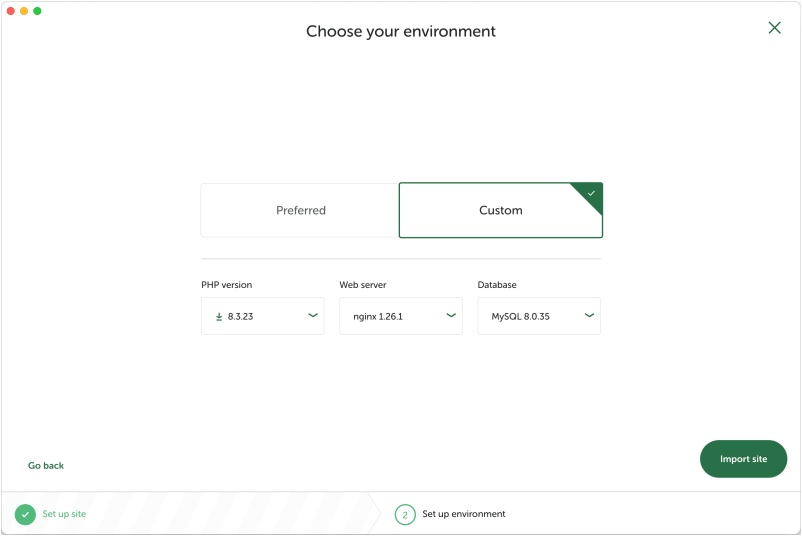Select the Custom environment option
Viewport: 802px width, 536px height.
coord(500,210)
